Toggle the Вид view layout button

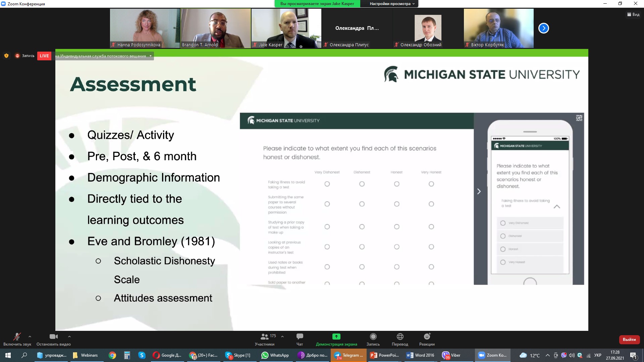click(633, 14)
